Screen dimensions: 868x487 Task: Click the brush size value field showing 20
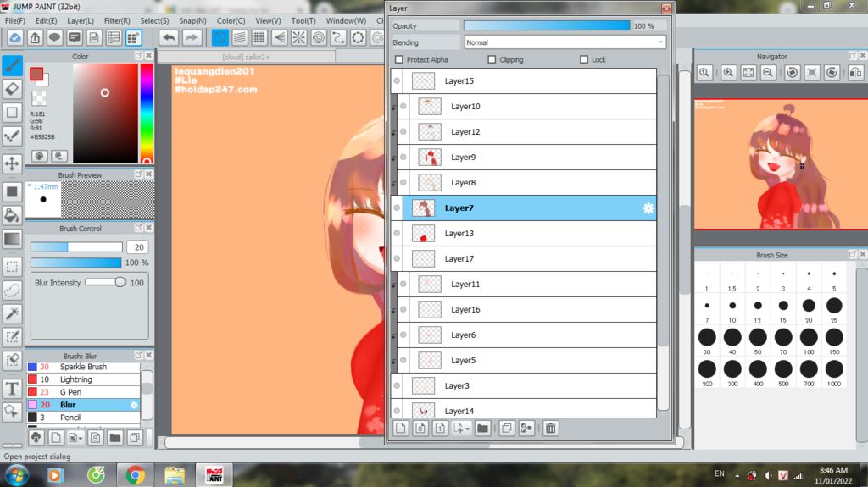coord(138,247)
